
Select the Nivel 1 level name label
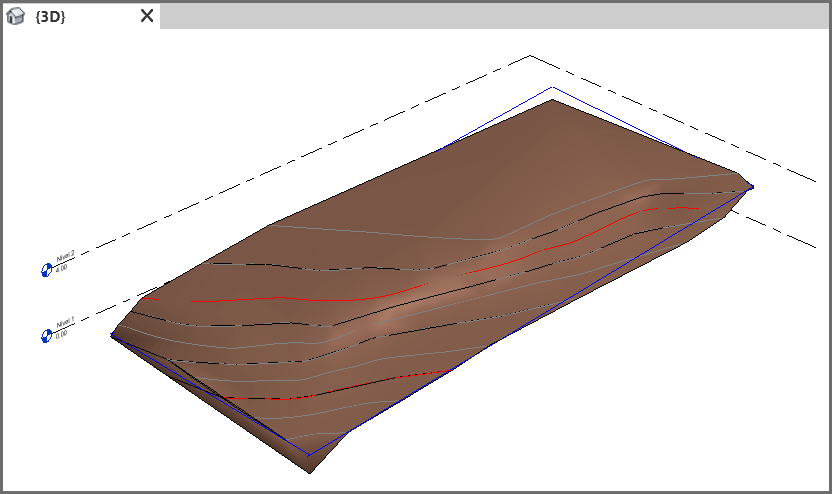65,324
